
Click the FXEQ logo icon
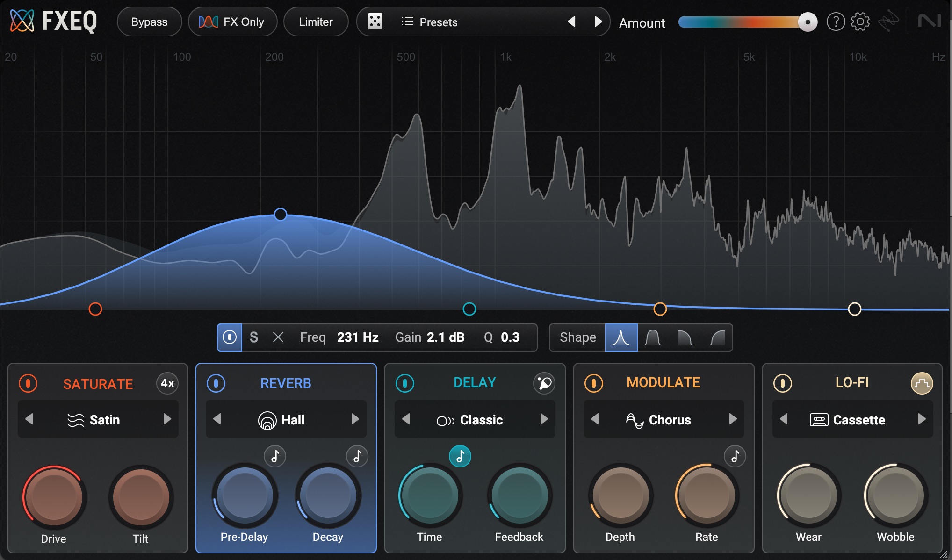click(x=22, y=21)
